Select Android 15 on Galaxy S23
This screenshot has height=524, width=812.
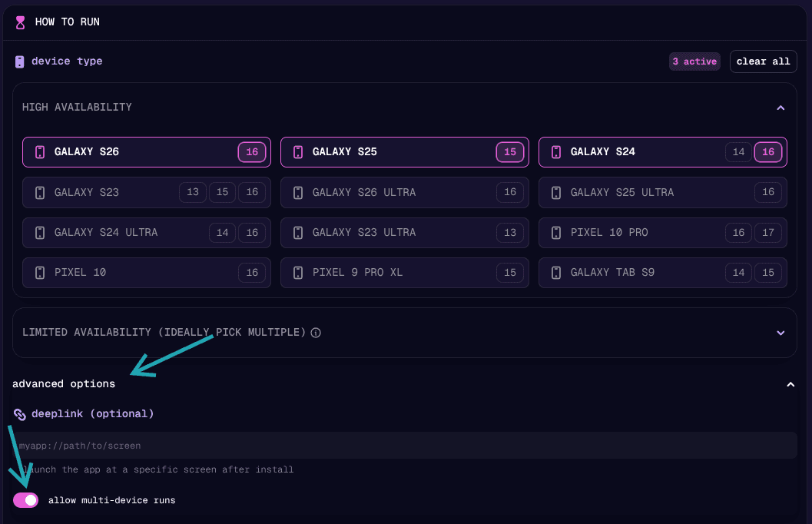(222, 192)
